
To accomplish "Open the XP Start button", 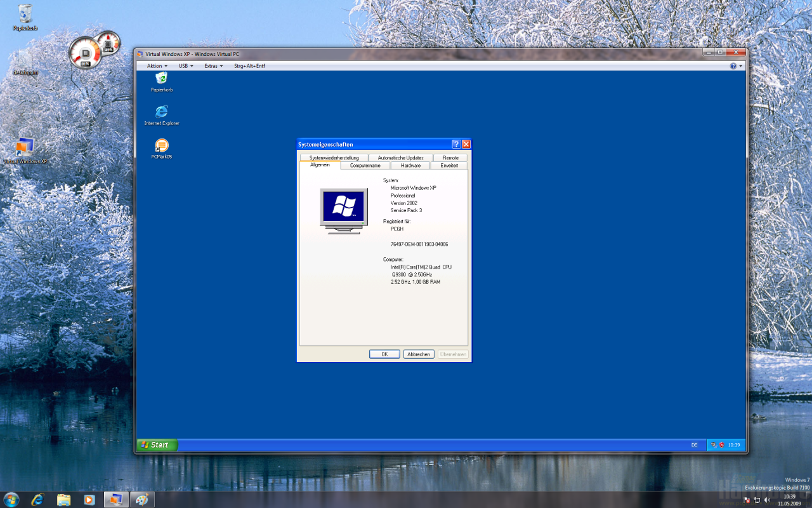I will pyautogui.click(x=157, y=445).
